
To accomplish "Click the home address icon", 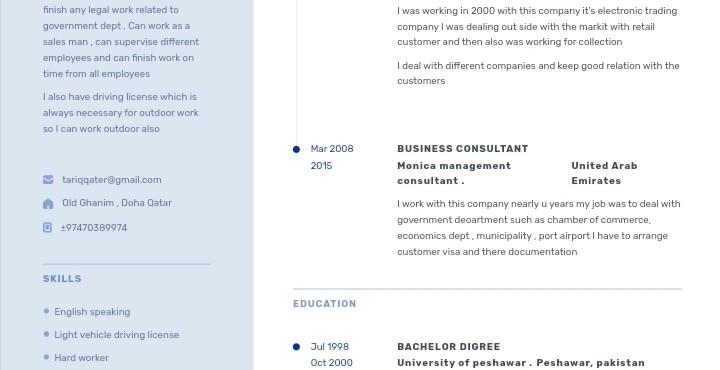I will click(48, 204).
